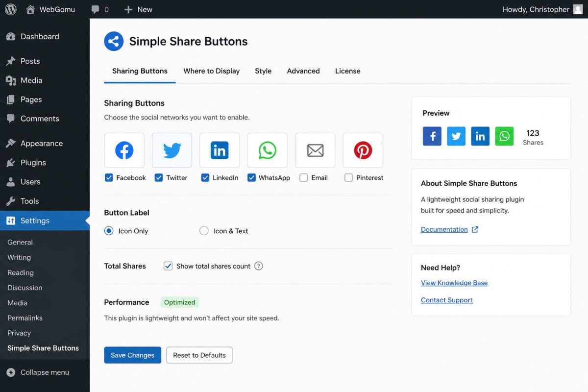Enable the Email checkbox
This screenshot has width=588, height=392.
pyautogui.click(x=304, y=178)
